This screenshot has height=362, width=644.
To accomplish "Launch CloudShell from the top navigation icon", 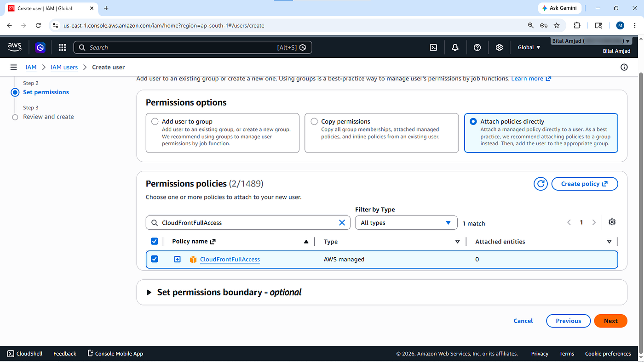I will [433, 47].
